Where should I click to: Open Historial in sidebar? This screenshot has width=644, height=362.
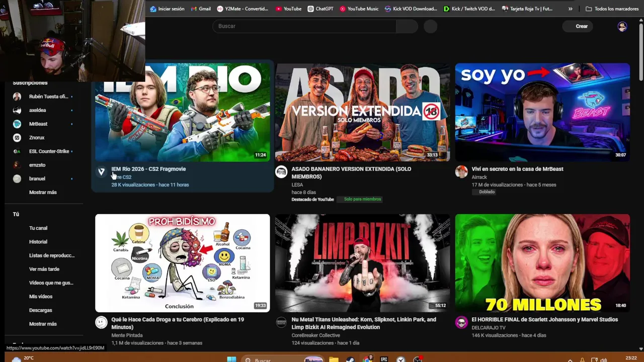click(38, 242)
